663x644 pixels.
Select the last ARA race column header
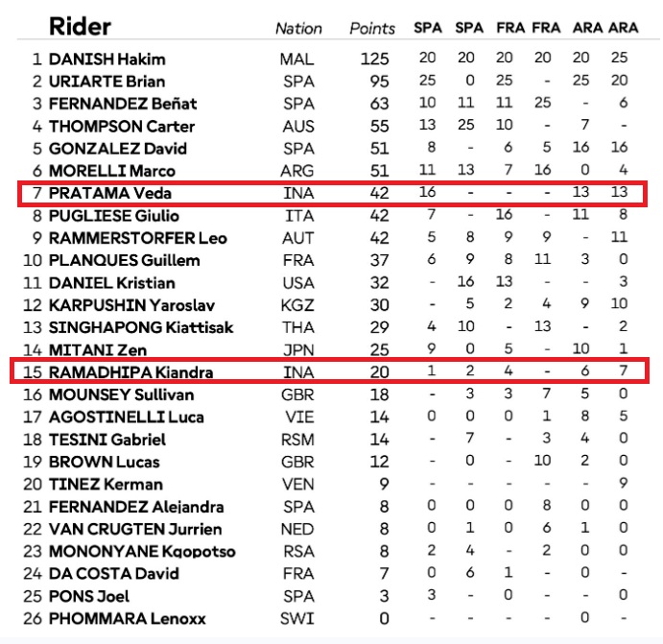pos(624,28)
